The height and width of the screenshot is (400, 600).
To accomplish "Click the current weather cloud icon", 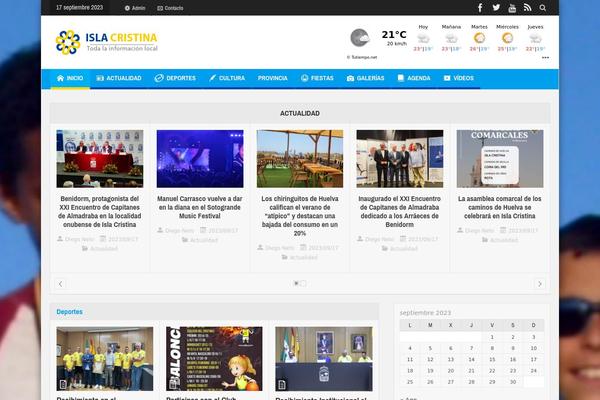I will tap(360, 38).
